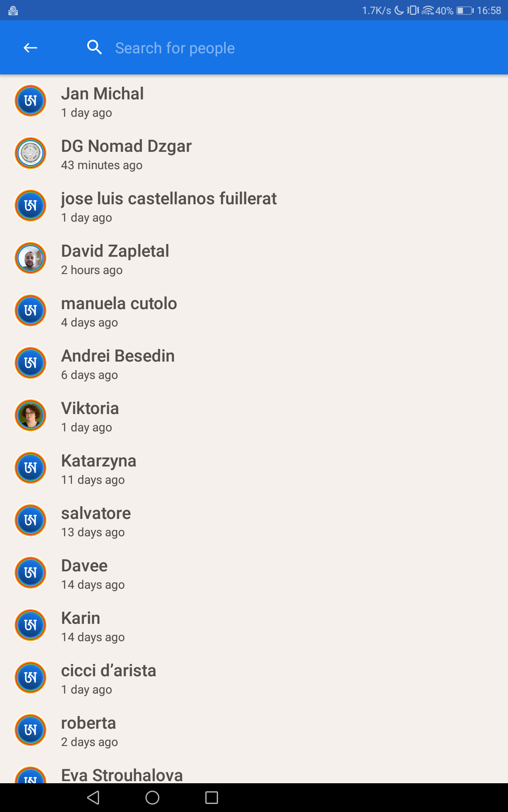Tap the back arrow icon
The image size is (508, 812).
(x=30, y=48)
